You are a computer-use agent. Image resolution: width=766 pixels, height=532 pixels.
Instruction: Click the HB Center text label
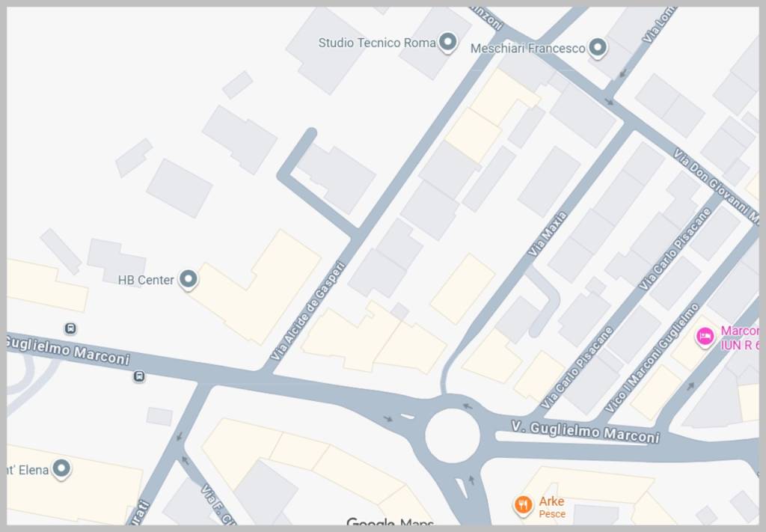coord(146,280)
